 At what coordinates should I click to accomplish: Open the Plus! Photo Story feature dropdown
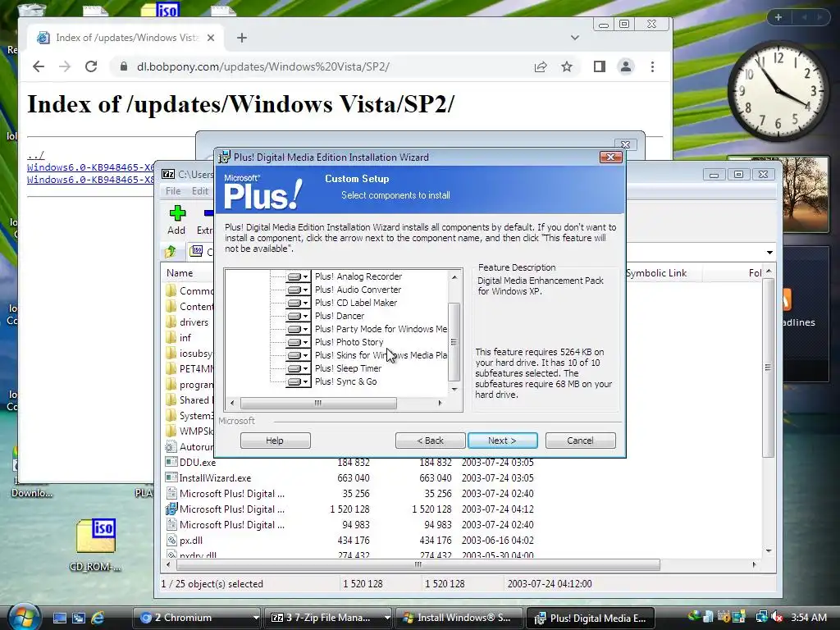[299, 342]
